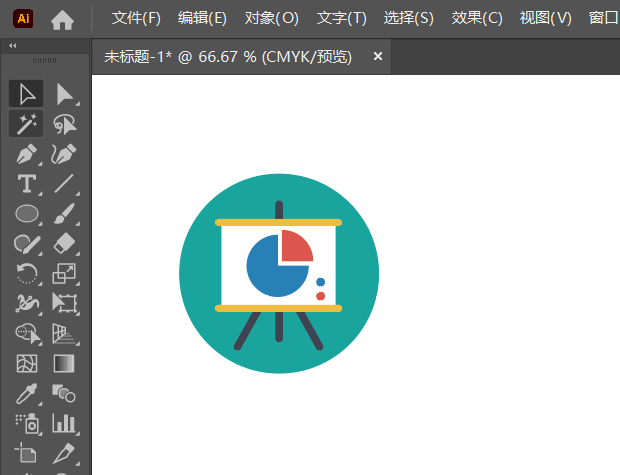Close the 未标题-1* document tab
The height and width of the screenshot is (475, 620).
tap(378, 57)
